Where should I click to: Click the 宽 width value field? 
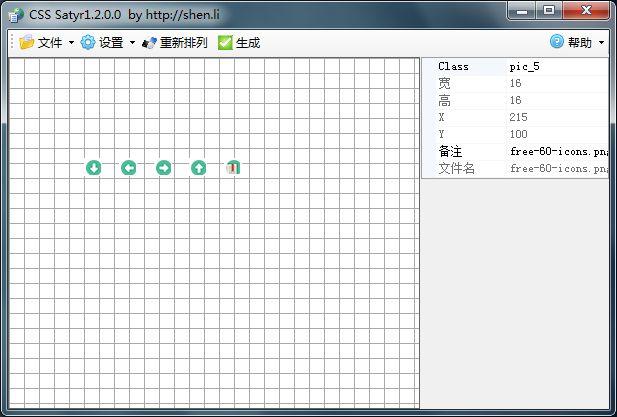[556, 84]
